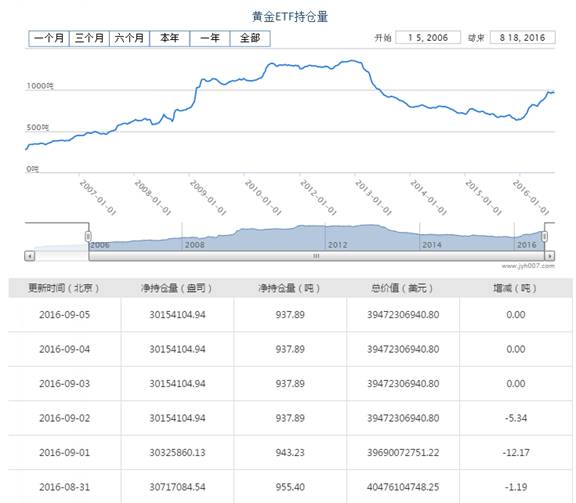The image size is (576, 503).
Task: Select the 三个月 range button
Action: 89,39
